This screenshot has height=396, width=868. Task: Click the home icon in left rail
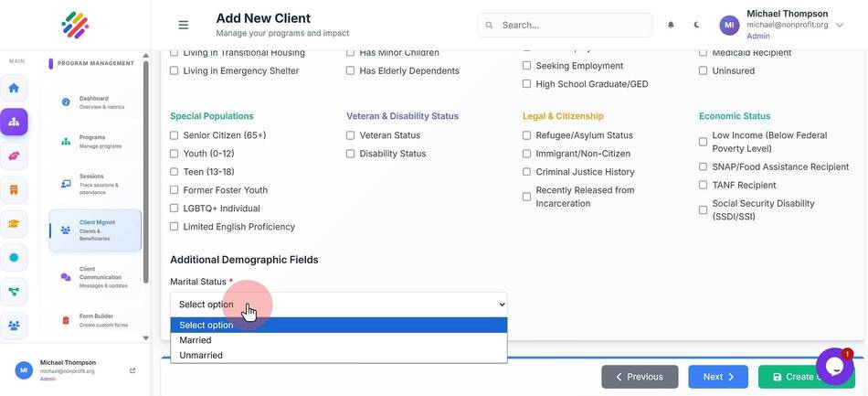pyautogui.click(x=14, y=88)
